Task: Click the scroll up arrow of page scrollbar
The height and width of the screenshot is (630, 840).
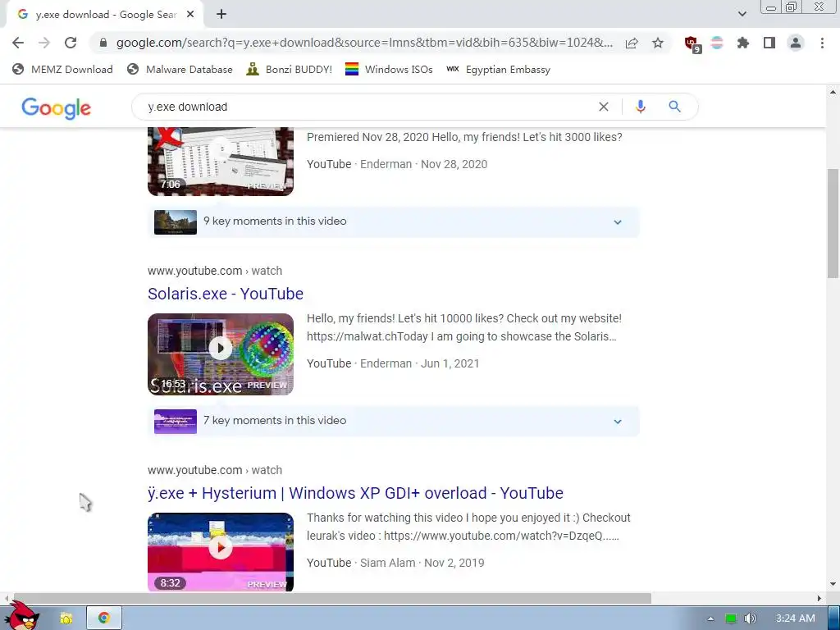Action: (x=833, y=92)
